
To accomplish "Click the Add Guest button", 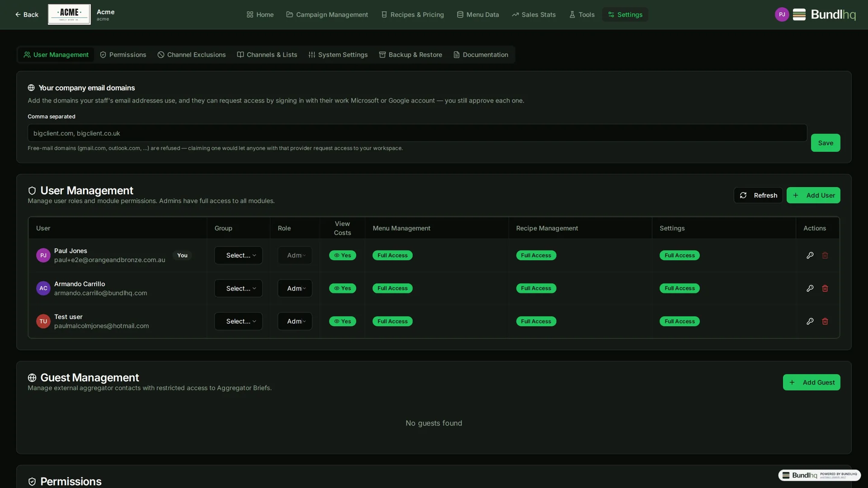I will (x=811, y=382).
